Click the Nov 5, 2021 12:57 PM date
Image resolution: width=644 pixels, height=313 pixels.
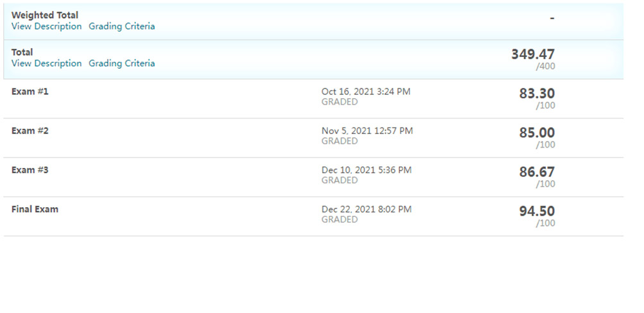367,131
